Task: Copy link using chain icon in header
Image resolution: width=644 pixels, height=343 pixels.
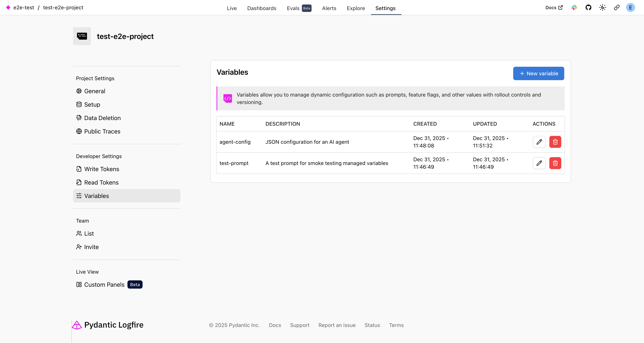Action: (x=616, y=7)
